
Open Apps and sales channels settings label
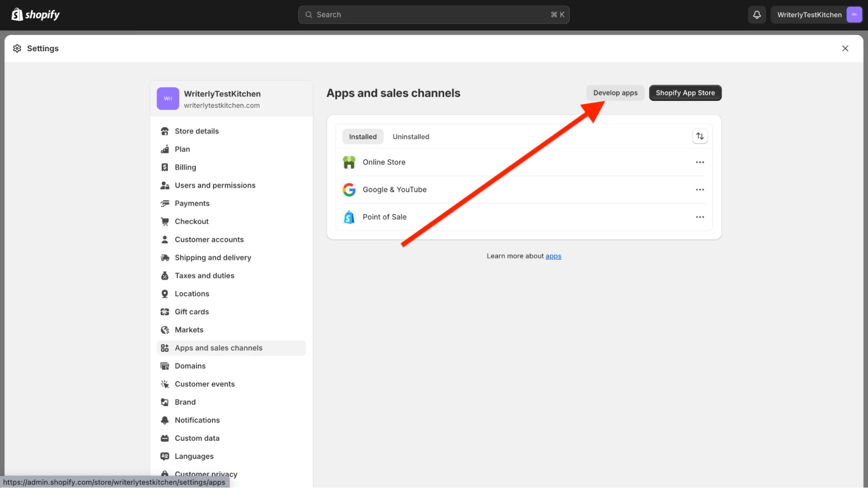click(x=218, y=348)
